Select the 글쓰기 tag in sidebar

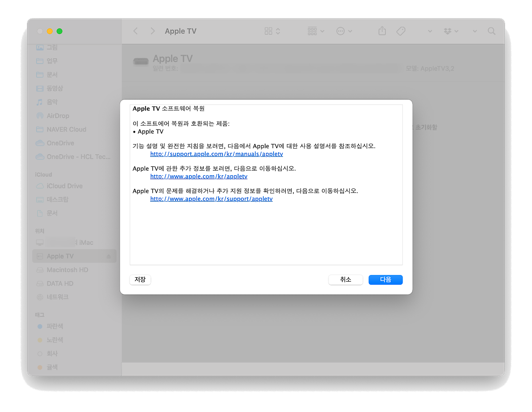tap(74, 367)
